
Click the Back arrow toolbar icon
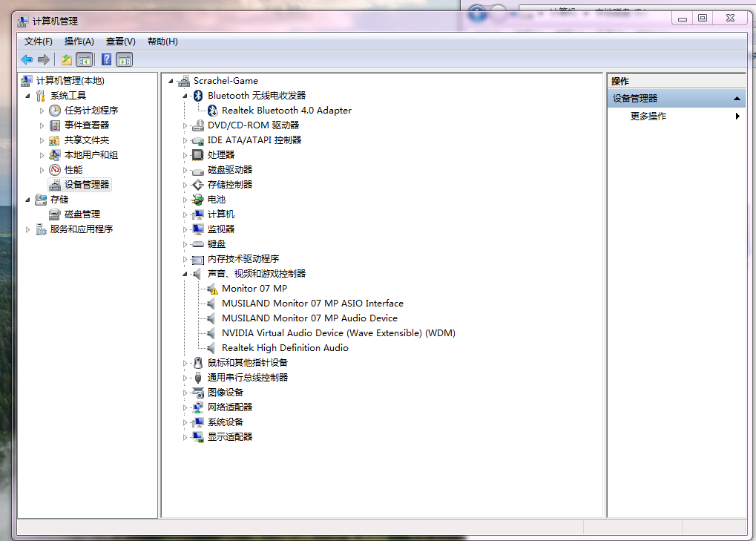coord(27,60)
